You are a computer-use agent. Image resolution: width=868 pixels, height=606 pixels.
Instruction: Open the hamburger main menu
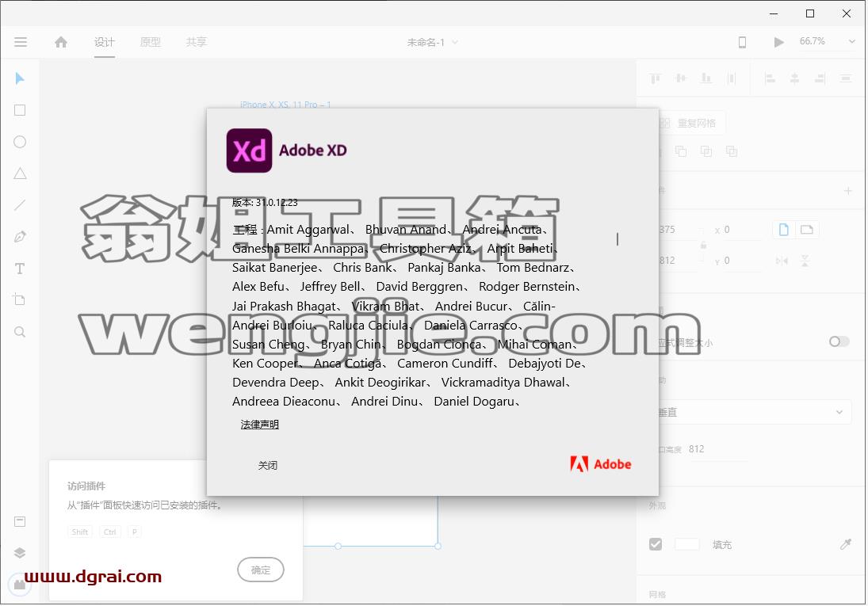click(21, 42)
